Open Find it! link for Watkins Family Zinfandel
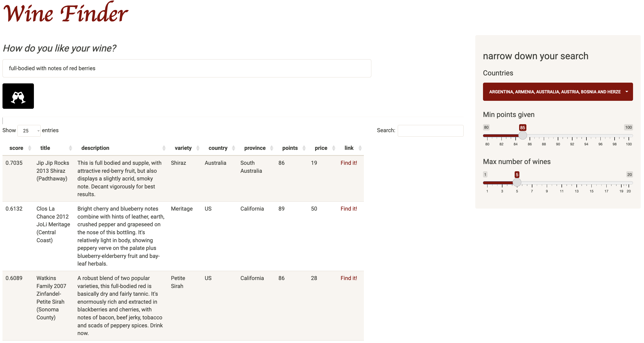The image size is (644, 343). (349, 278)
